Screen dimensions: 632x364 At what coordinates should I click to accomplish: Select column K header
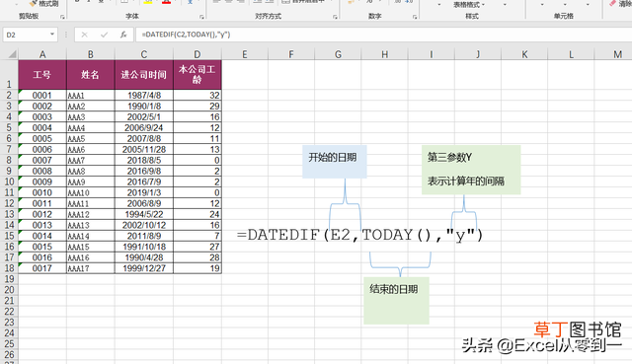(524, 54)
